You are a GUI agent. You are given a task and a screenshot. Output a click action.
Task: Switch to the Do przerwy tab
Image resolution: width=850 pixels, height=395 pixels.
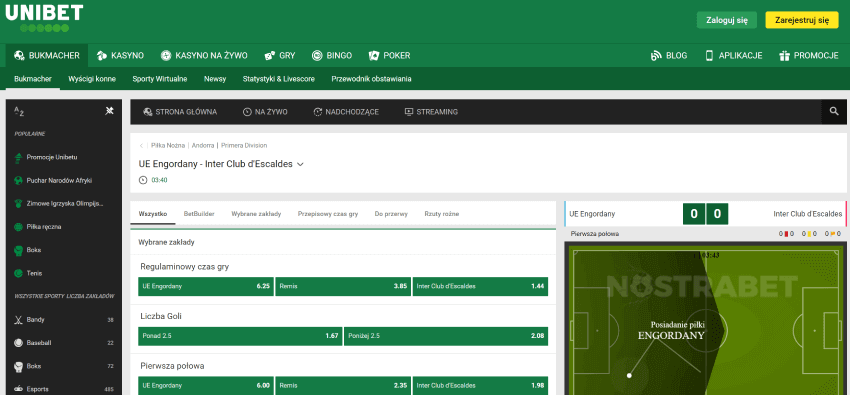tap(391, 214)
